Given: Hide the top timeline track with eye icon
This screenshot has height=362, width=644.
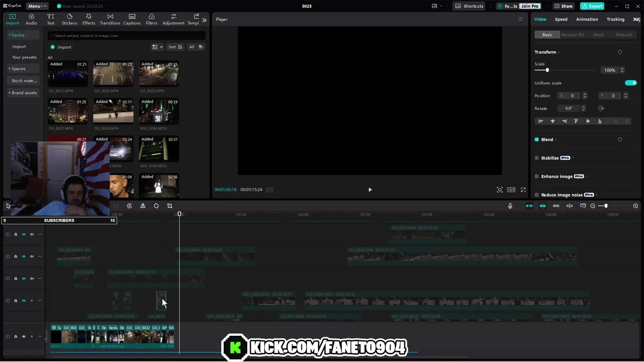Looking at the screenshot, I should [24, 234].
